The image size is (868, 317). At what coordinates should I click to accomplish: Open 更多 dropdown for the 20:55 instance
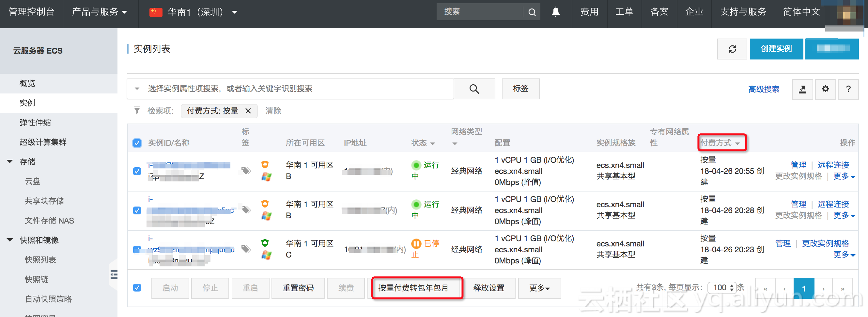click(844, 176)
